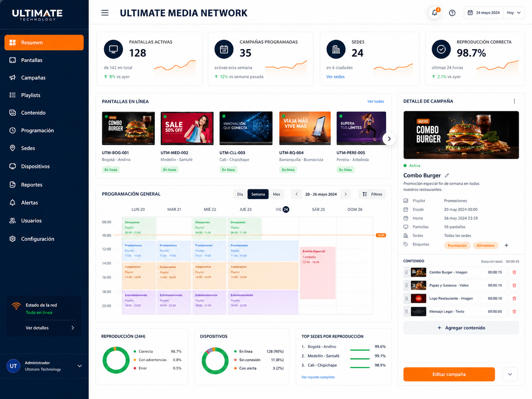Click the Combo Burger campaign preview image
532x399 pixels.
pos(461,135)
